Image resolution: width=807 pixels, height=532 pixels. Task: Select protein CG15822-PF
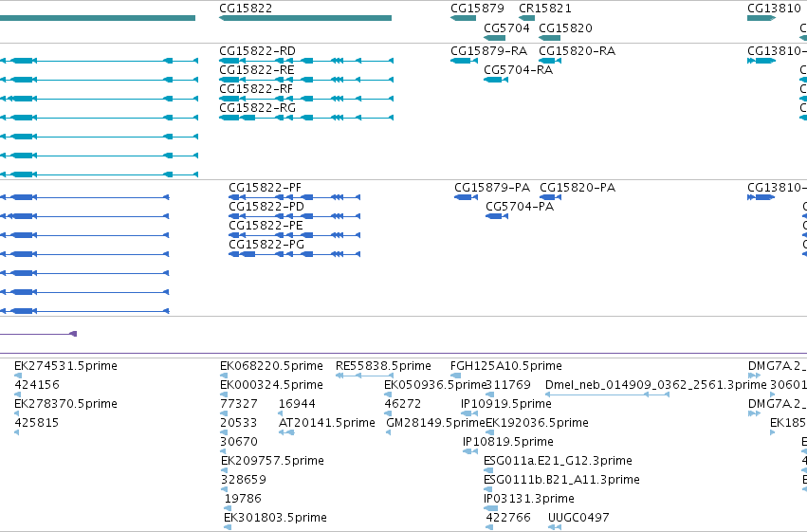tap(294, 197)
